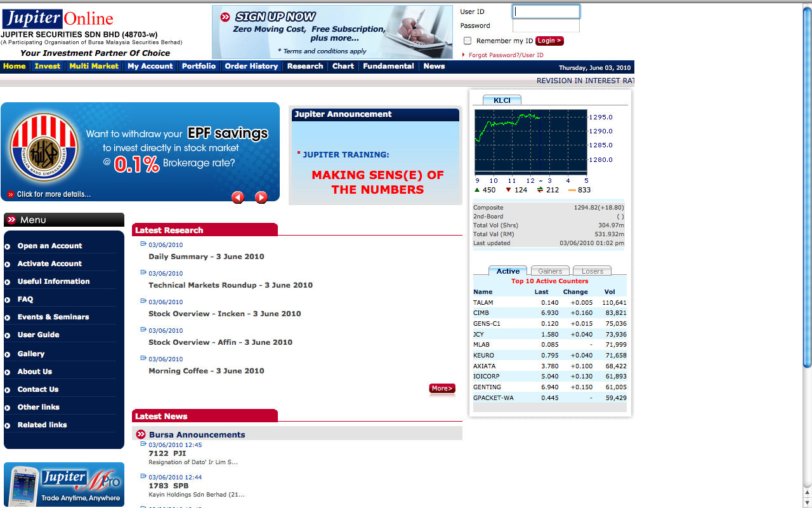The image size is (812, 508).
Task: Click the red arrow icon beside Bursa Announcements
Action: pos(141,434)
